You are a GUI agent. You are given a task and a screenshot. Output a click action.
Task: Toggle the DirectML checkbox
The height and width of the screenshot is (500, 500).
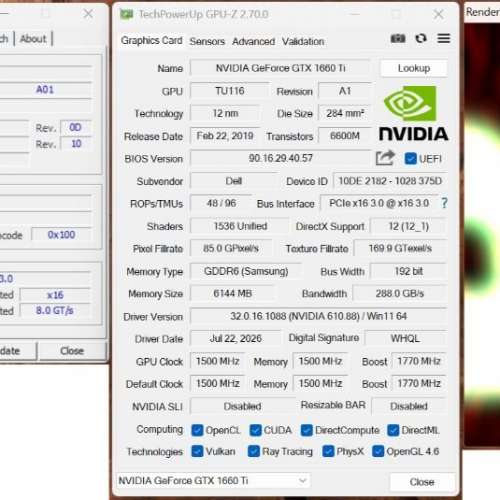pyautogui.click(x=393, y=430)
